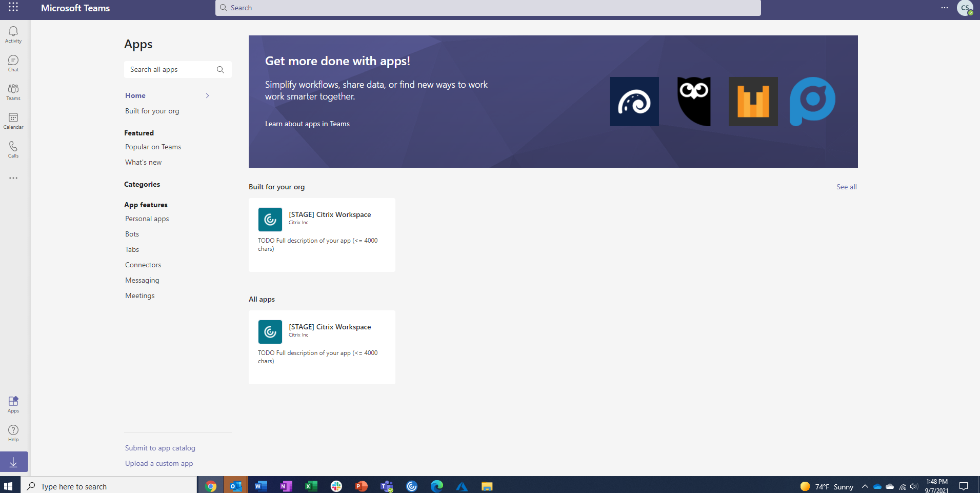Screen dimensions: 980x493
Task: Select Home in Apps navigation
Action: point(135,95)
